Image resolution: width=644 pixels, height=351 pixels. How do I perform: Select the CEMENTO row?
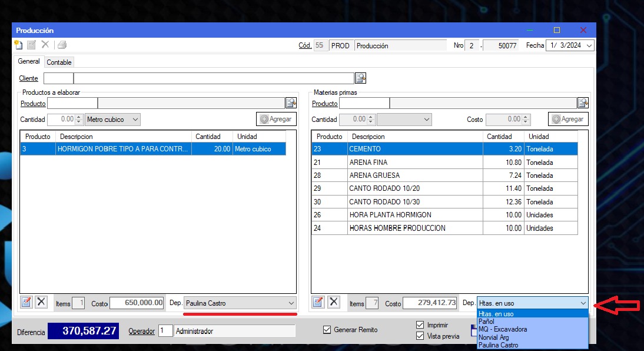(x=444, y=149)
